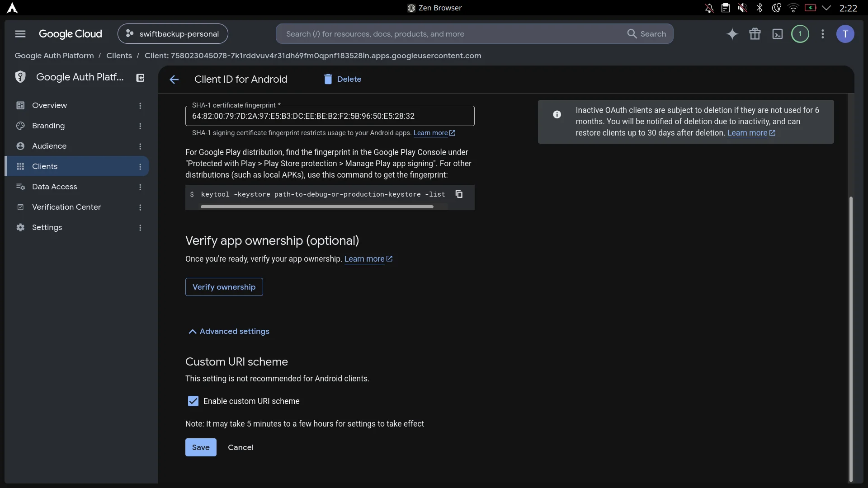Image resolution: width=868 pixels, height=488 pixels.
Task: Open more options for Settings
Action: (x=140, y=228)
